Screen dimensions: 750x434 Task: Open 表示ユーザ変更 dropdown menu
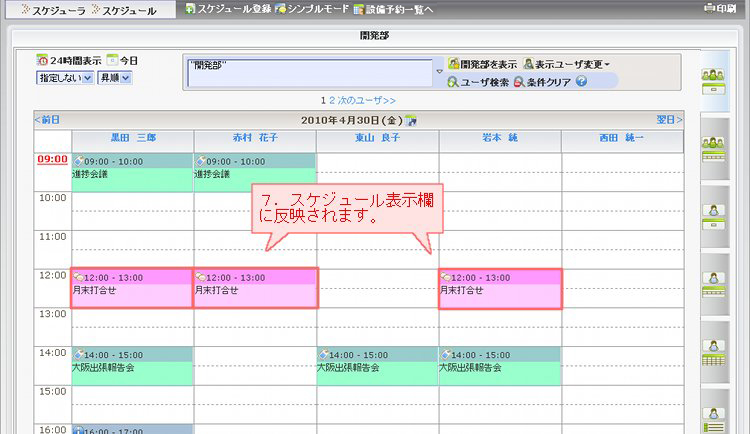pos(566,64)
